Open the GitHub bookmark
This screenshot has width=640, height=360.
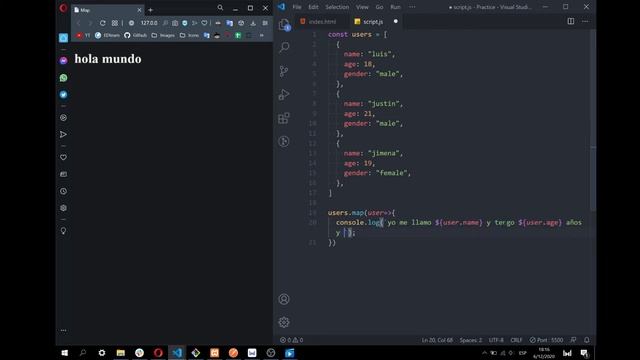(x=136, y=36)
